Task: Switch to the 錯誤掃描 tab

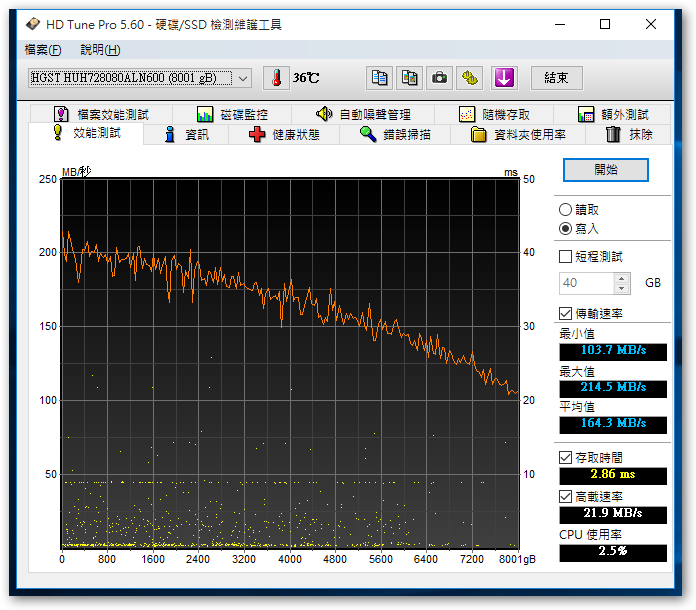Action: pos(395,135)
